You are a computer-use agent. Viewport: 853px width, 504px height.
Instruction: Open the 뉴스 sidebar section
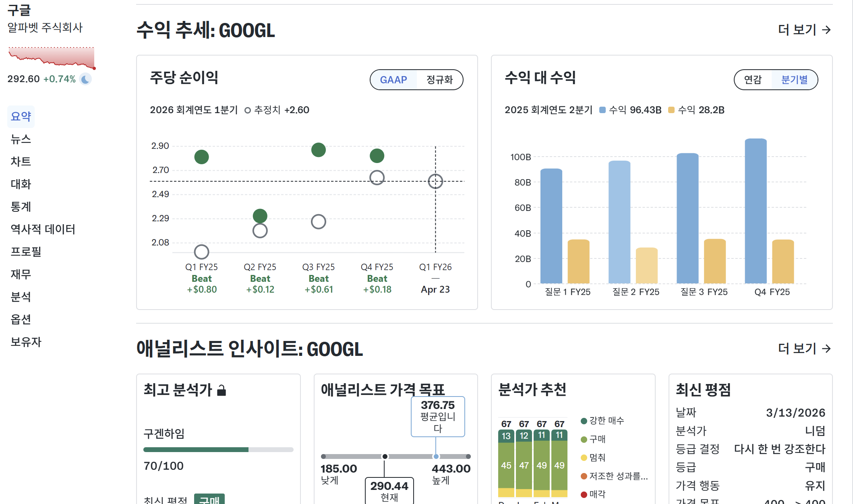coord(21,139)
